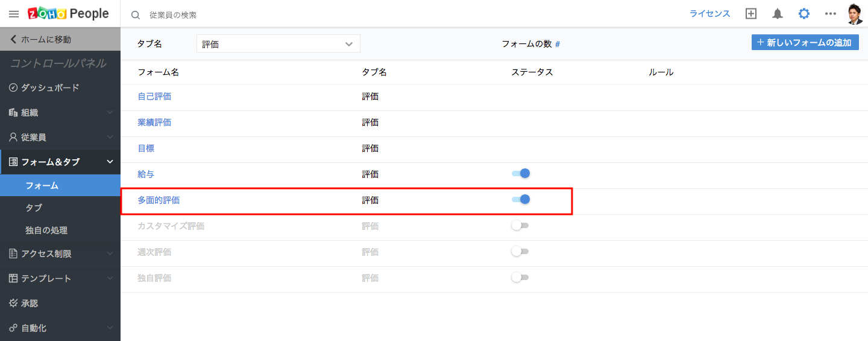Open the 多面的評価 form link

(159, 200)
